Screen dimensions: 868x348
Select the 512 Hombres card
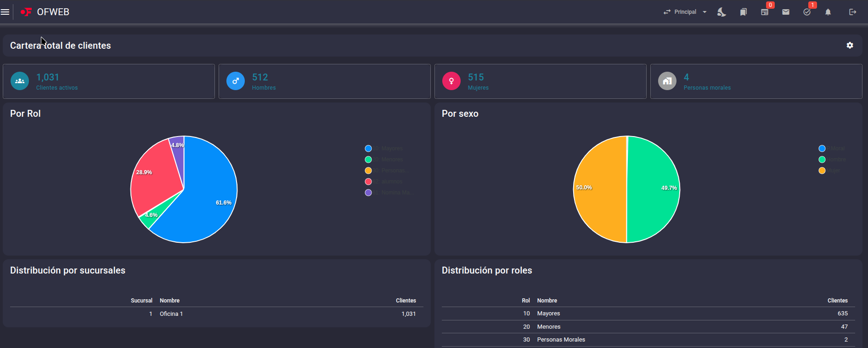[325, 81]
